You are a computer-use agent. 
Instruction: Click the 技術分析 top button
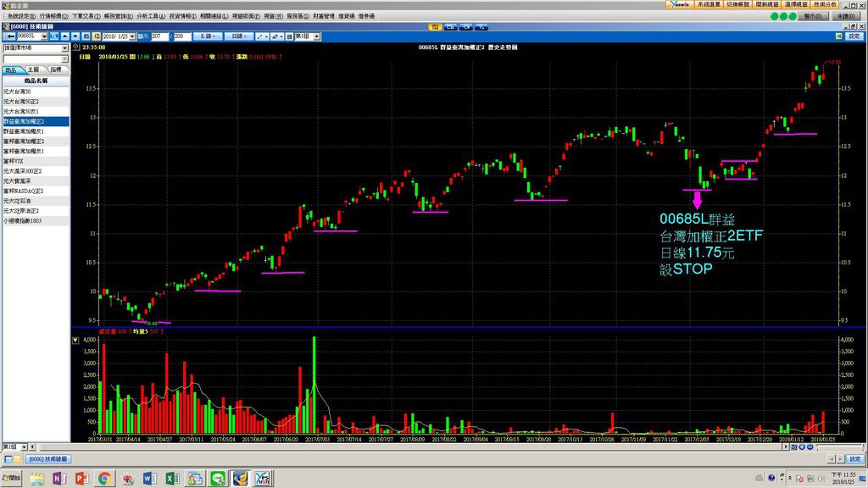pos(825,4)
